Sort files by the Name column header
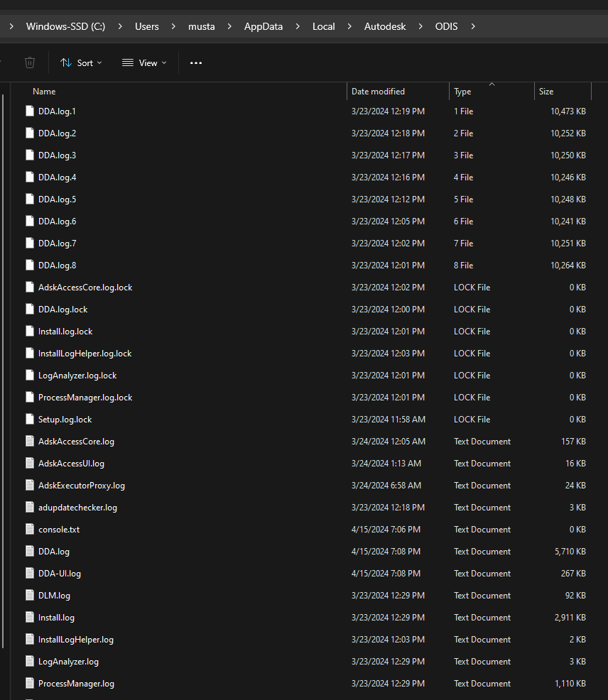This screenshot has height=700, width=608. pos(44,91)
